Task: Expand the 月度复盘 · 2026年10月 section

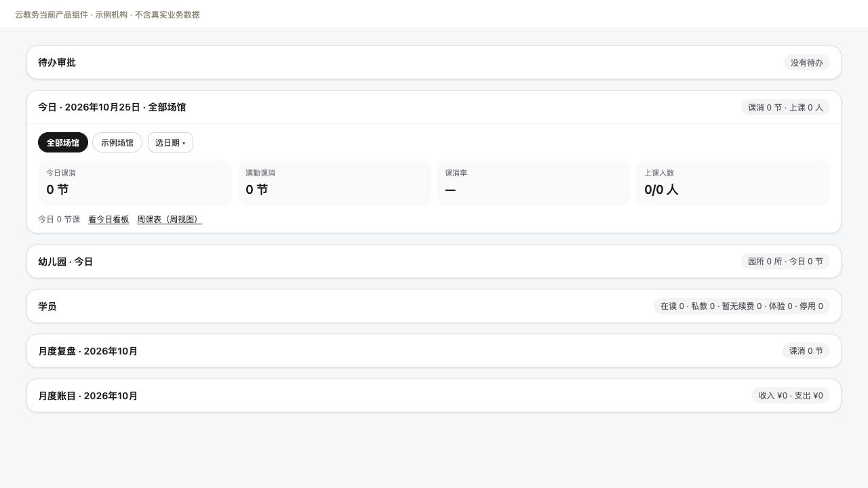Action: 434,351
